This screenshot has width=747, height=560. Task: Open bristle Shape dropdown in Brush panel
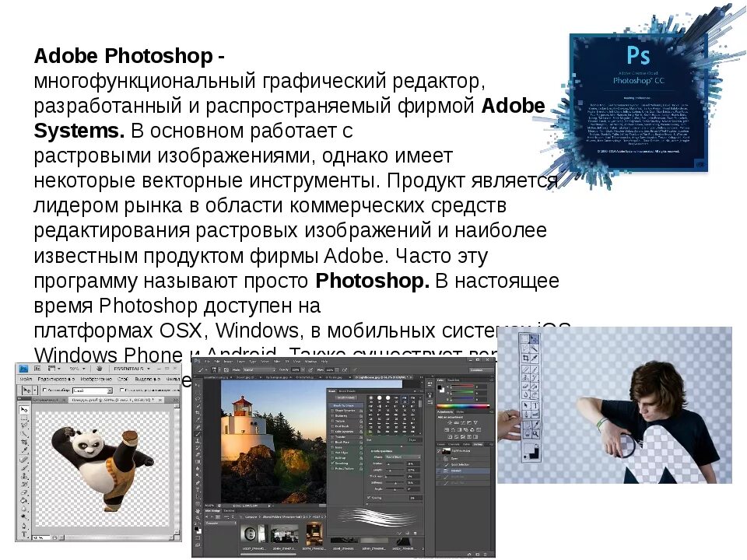pyautogui.click(x=402, y=457)
